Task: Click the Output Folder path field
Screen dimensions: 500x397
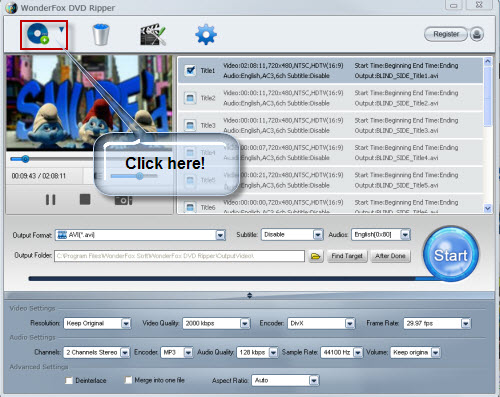Action: 179,256
